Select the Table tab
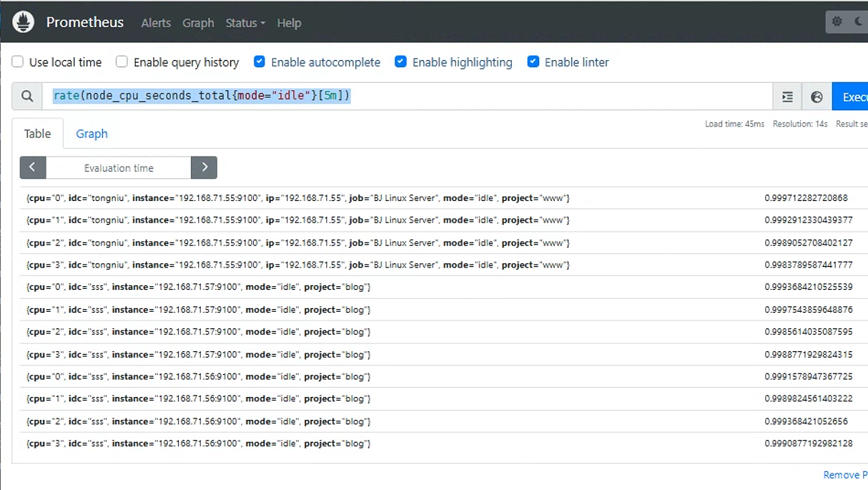 pos(38,134)
